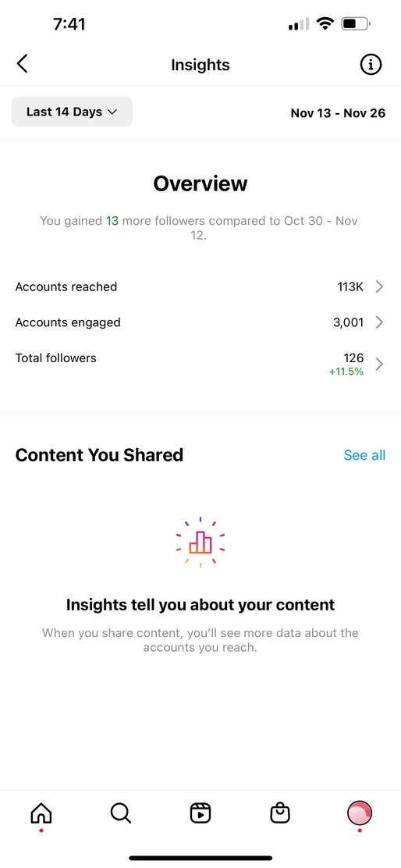This screenshot has height=868, width=401.
Task: Open the Total followers row
Action: pos(200,364)
